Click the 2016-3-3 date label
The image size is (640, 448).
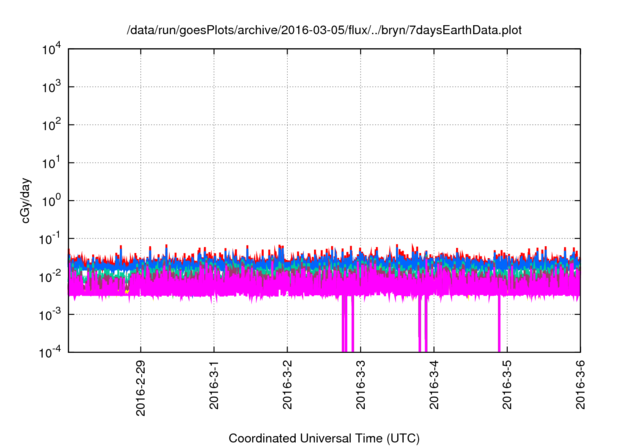tap(360, 384)
